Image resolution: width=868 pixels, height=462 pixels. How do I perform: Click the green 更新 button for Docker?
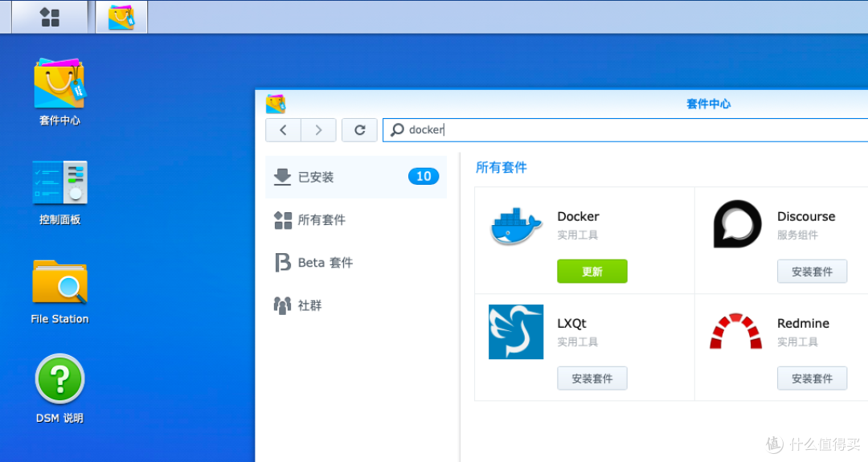point(592,271)
